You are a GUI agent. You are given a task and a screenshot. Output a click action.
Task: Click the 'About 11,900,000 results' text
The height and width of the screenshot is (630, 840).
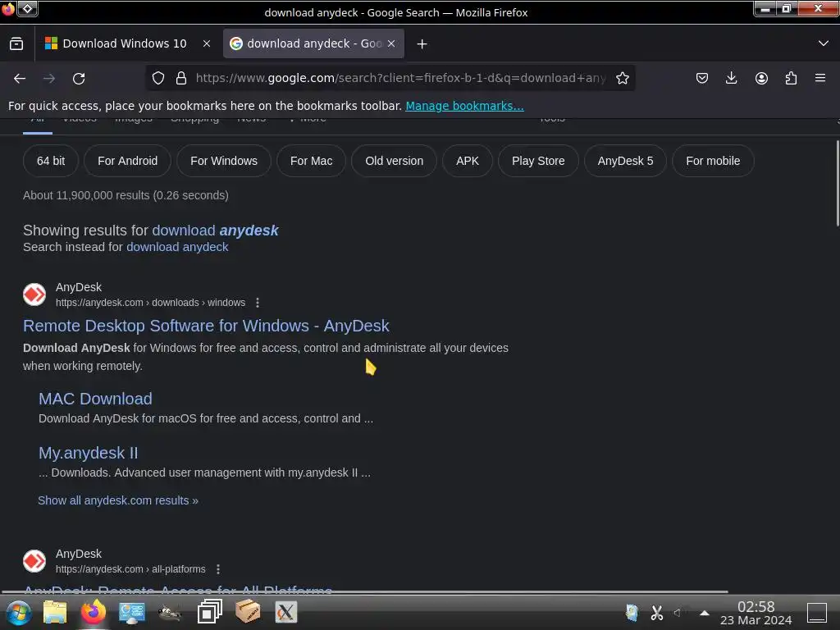[126, 195]
